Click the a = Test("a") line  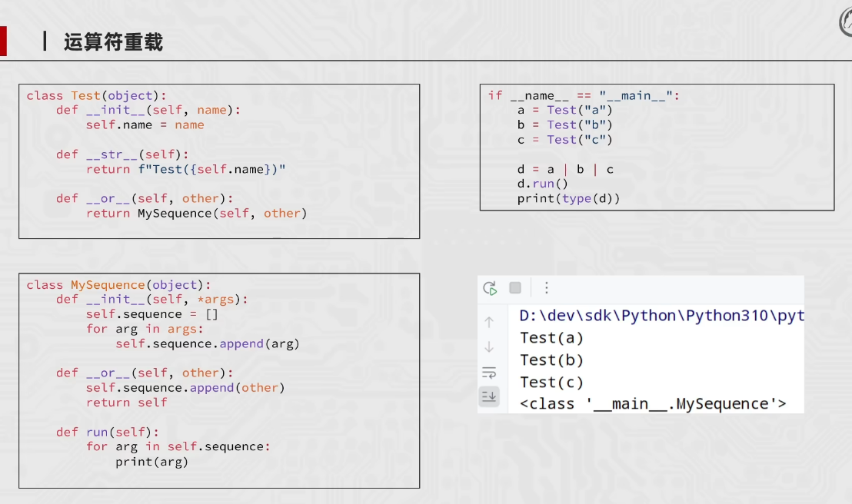point(564,111)
